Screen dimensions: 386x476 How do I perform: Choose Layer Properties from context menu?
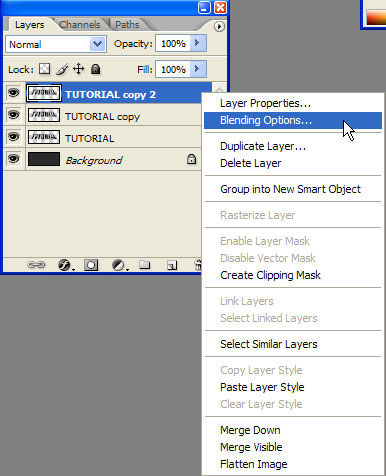coord(293,103)
